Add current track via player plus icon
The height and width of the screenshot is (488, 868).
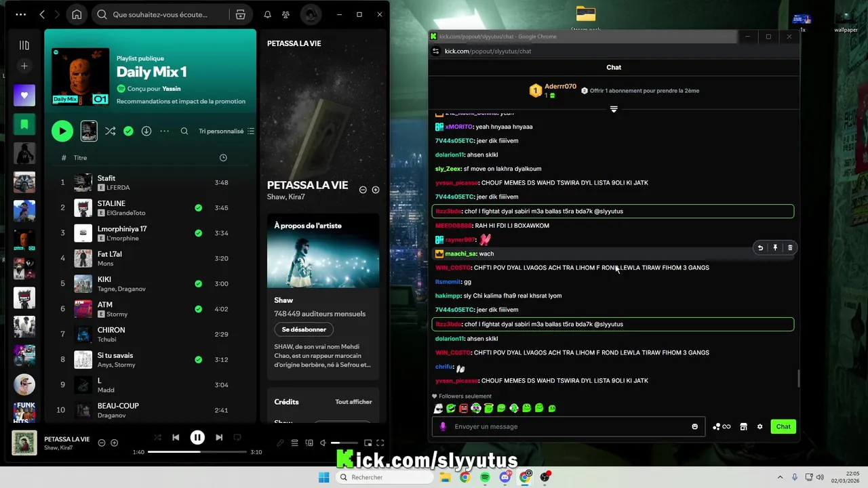coord(114,443)
